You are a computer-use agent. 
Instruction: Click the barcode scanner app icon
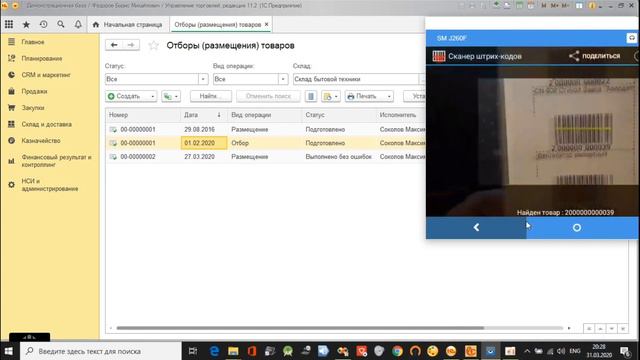[439, 56]
